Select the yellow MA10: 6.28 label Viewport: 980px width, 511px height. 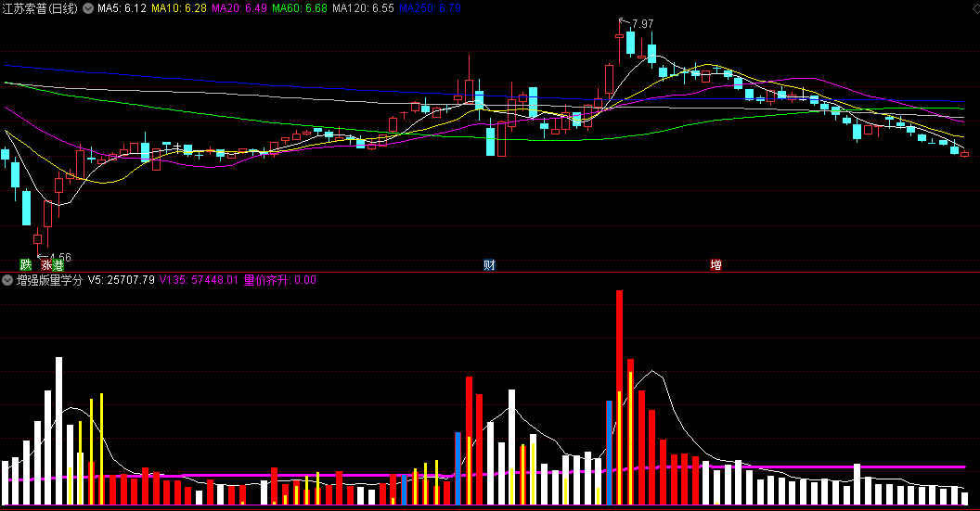tap(179, 8)
